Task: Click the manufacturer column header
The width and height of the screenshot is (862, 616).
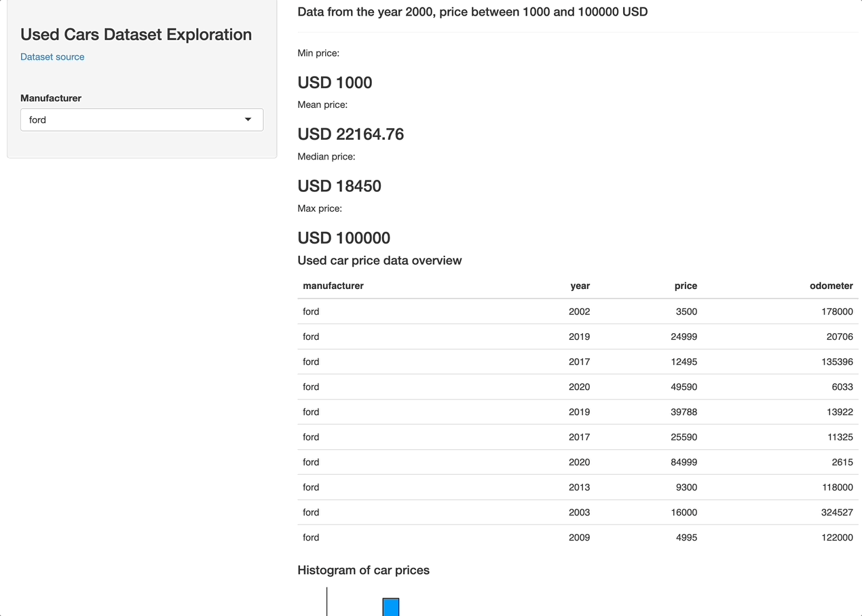Action: pos(333,286)
